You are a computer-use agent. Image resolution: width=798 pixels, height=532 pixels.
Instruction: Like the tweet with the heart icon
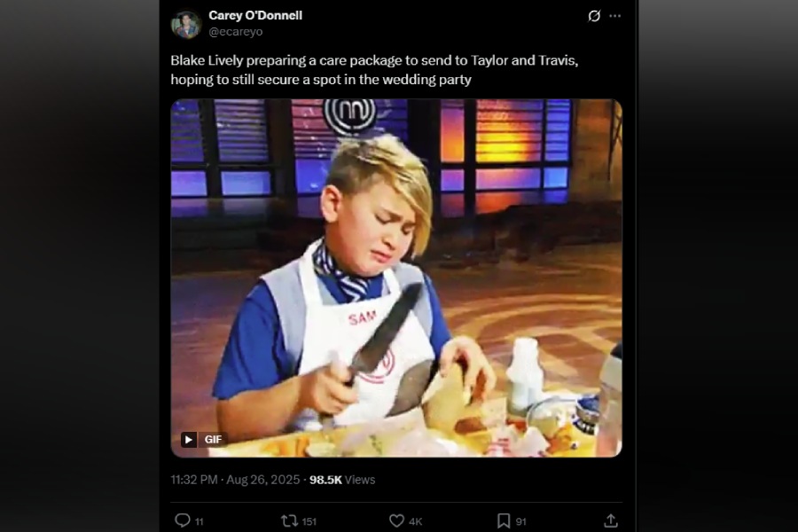click(x=396, y=520)
